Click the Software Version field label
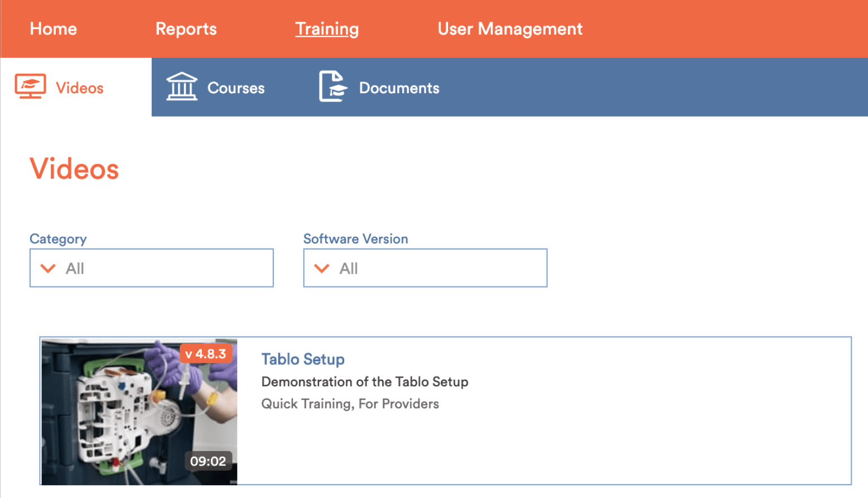The image size is (868, 498). [356, 239]
